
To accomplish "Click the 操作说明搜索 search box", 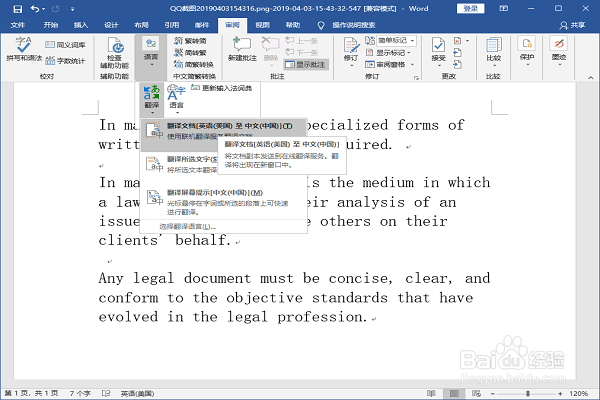I will pyautogui.click(x=353, y=25).
